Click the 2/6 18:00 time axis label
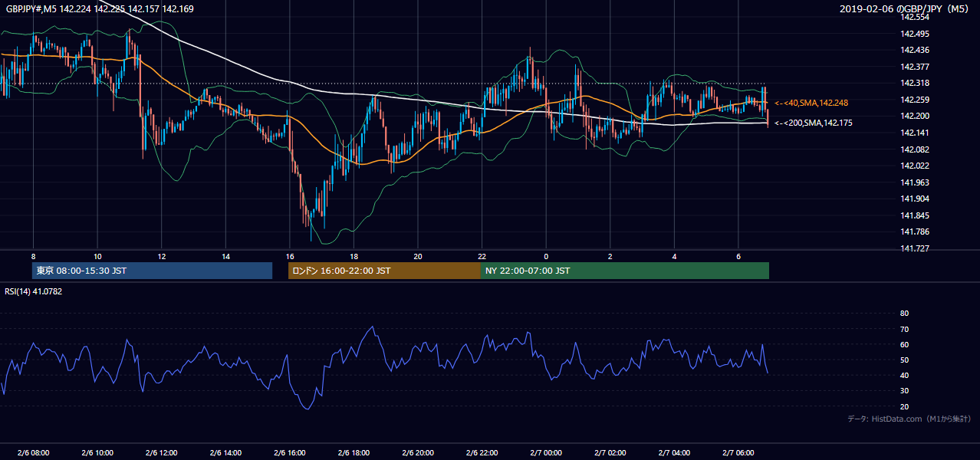This screenshot has height=460, width=980. [x=354, y=453]
